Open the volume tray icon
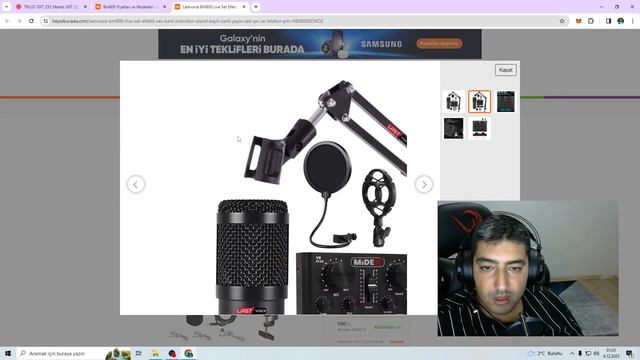This screenshot has height=360, width=640. click(x=596, y=353)
